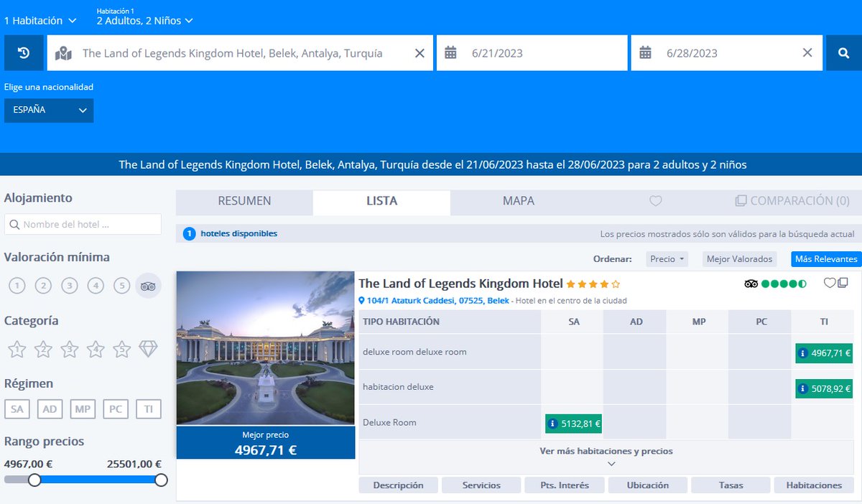Expand Ver más habitaciones y precios

click(606, 457)
